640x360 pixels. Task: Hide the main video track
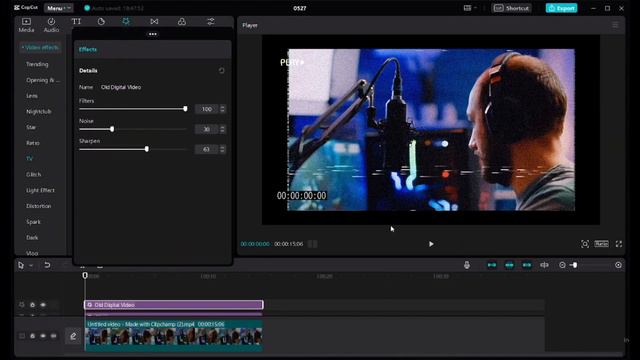(x=43, y=336)
